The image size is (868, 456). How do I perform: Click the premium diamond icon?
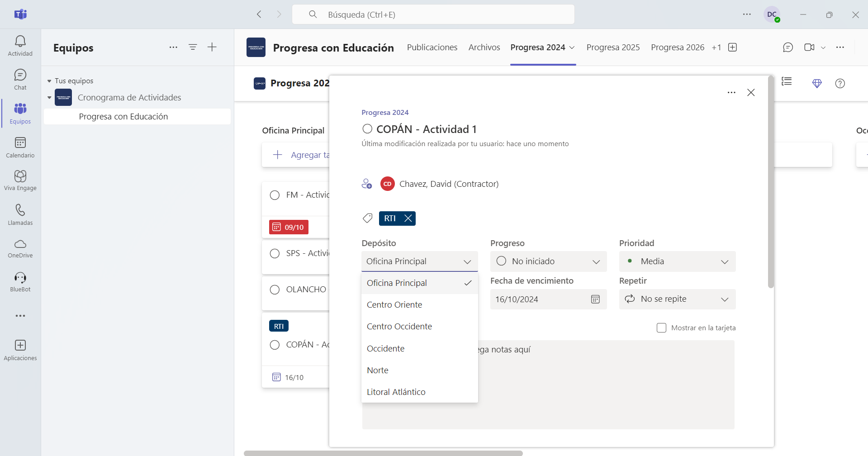coord(817,83)
